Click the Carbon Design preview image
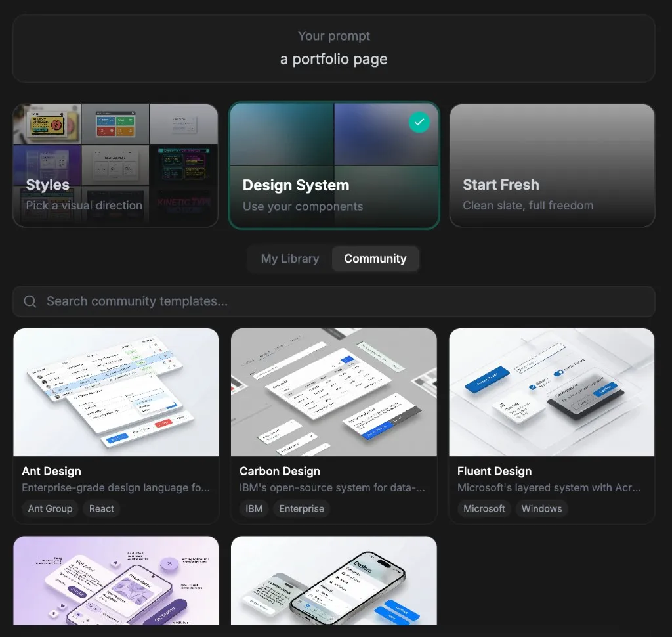The height and width of the screenshot is (637, 672). (334, 392)
